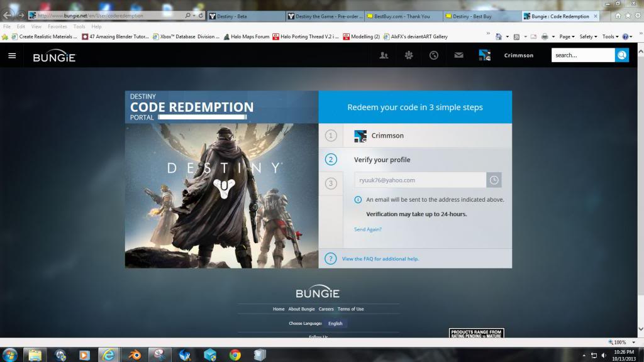Switch to BestBuy.com - Thank You tab

[404, 16]
